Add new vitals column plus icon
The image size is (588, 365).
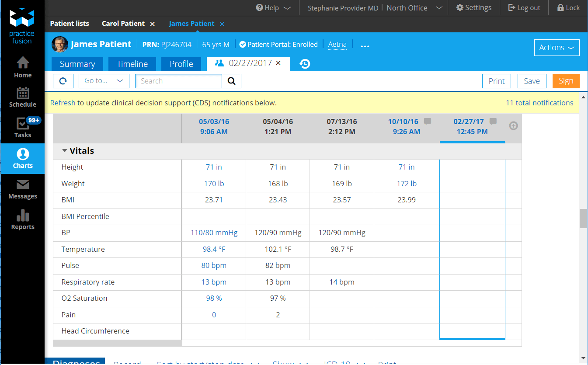[x=514, y=125]
